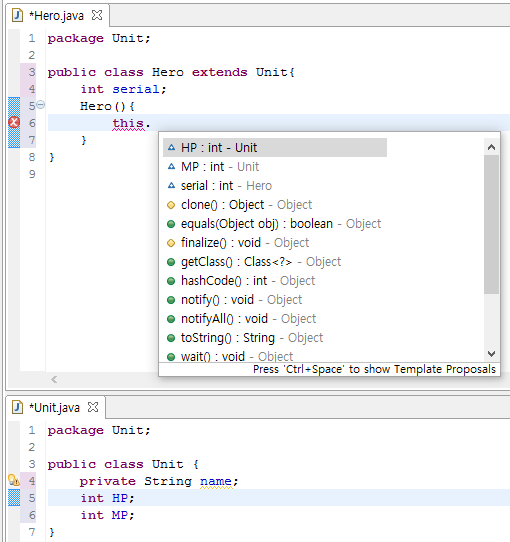The width and height of the screenshot is (510, 542).
Task: Click the green method icon beside notify()
Action: click(x=171, y=300)
